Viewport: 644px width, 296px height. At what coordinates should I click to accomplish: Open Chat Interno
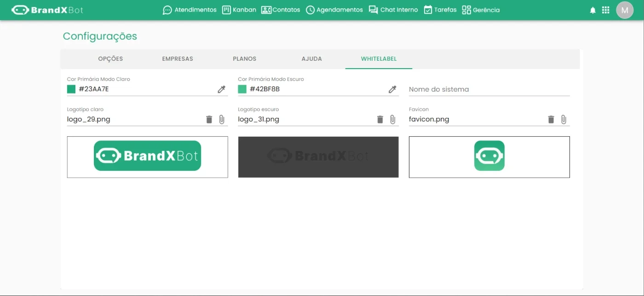click(393, 10)
